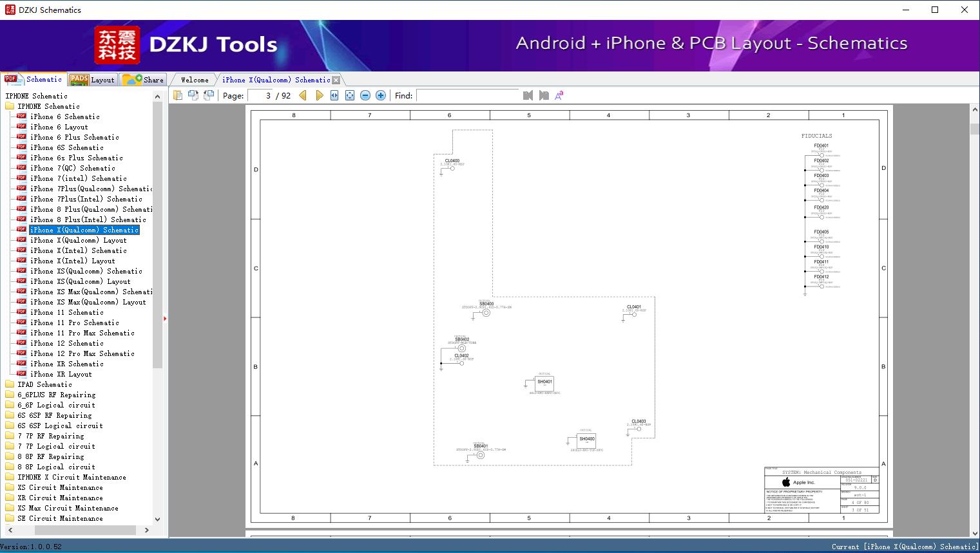Toggle match case search option

559,95
